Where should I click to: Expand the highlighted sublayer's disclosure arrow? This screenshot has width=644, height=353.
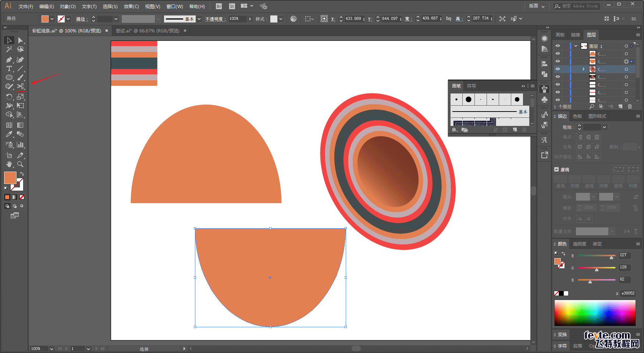point(583,69)
